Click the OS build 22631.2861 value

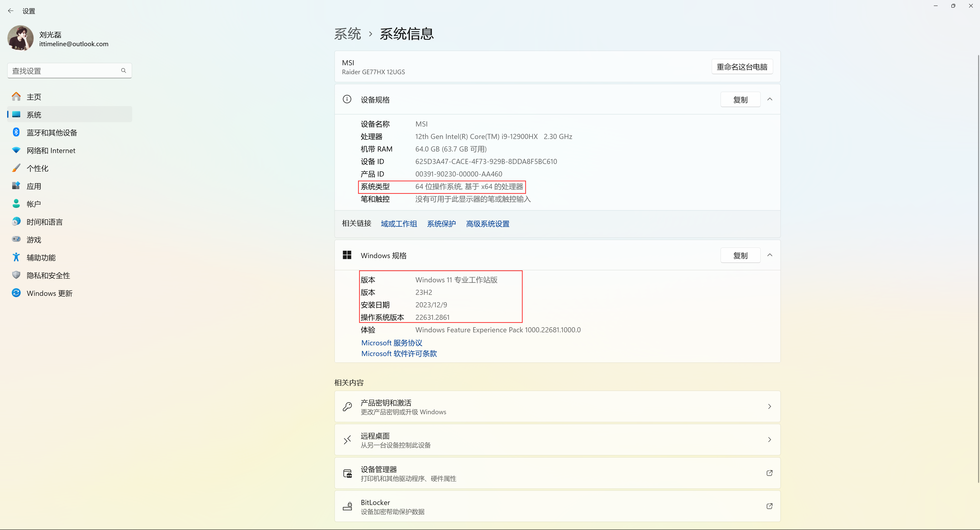[432, 317]
